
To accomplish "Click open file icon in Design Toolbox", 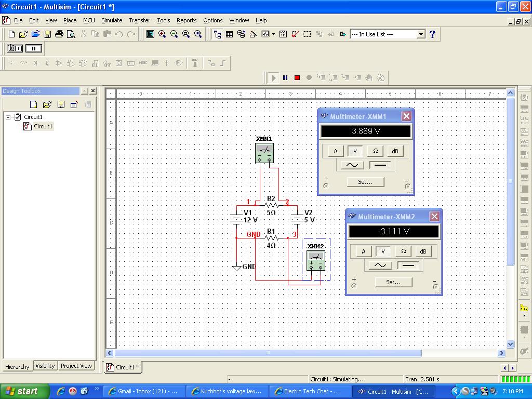I will (47, 104).
